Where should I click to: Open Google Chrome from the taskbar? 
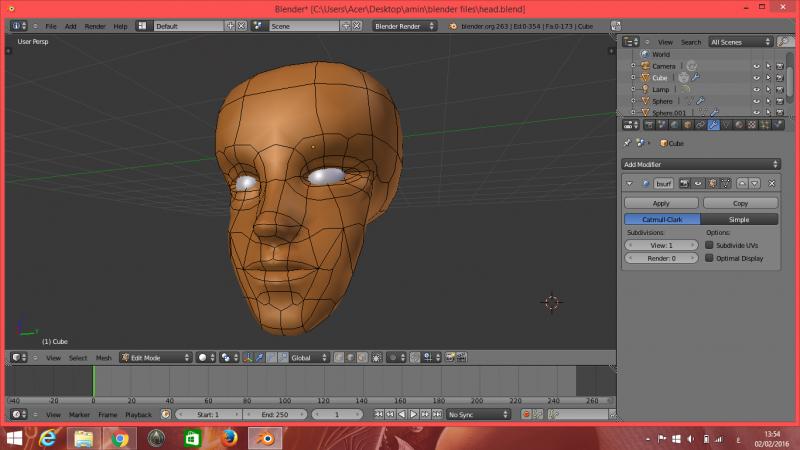coord(119,438)
